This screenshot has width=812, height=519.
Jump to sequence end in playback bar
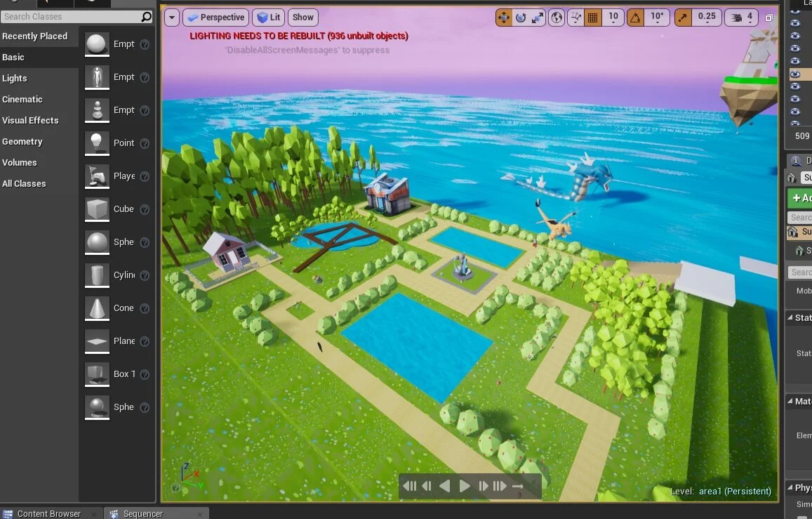pos(500,487)
